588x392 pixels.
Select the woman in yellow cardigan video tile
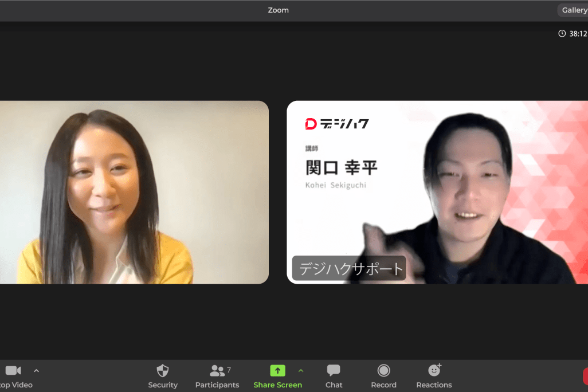tap(134, 192)
